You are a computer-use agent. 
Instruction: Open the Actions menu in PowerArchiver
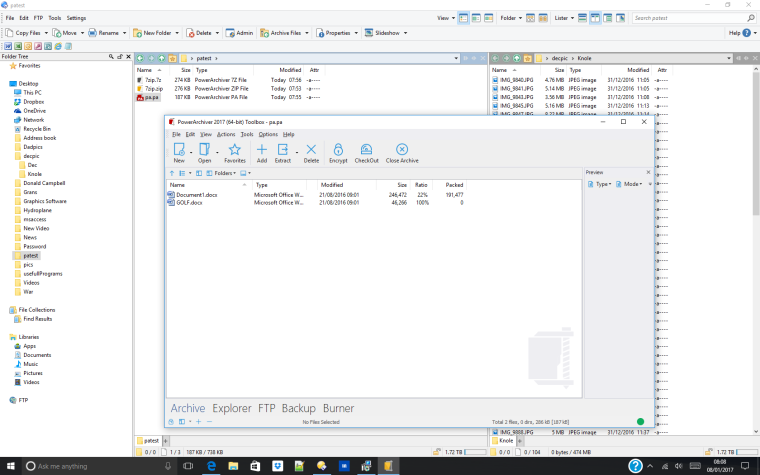tap(226, 134)
